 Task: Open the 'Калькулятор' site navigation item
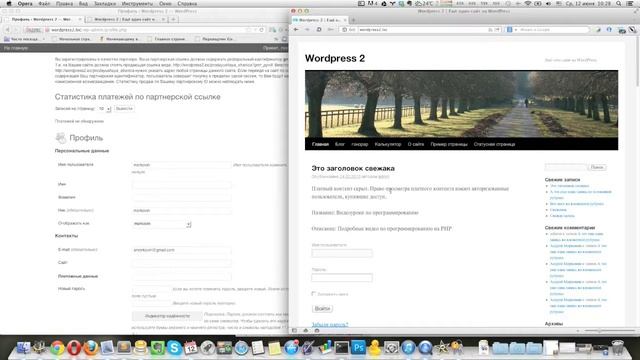(388, 144)
